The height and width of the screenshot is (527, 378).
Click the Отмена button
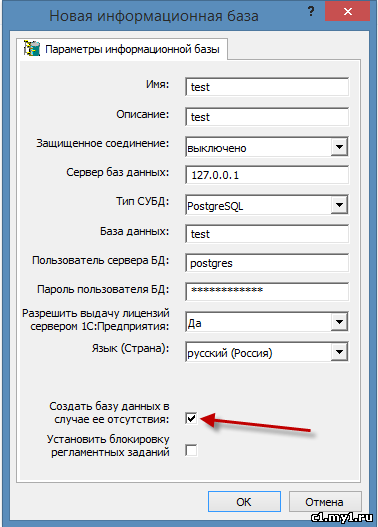pos(325,501)
